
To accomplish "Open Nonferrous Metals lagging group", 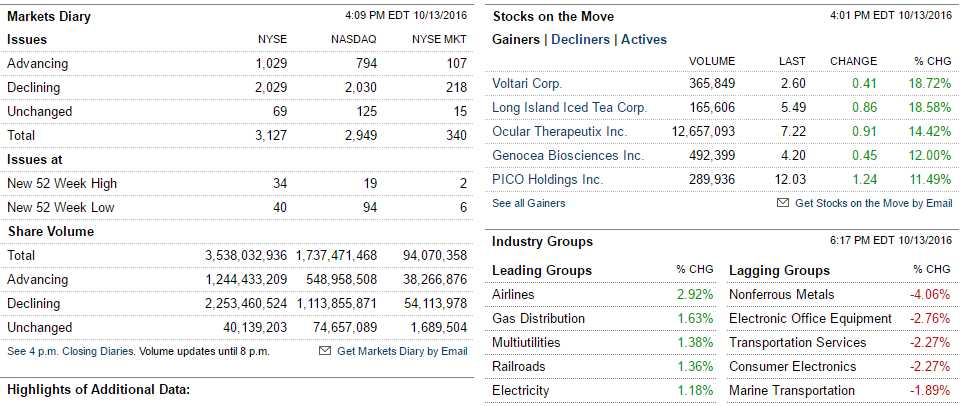I will (781, 295).
